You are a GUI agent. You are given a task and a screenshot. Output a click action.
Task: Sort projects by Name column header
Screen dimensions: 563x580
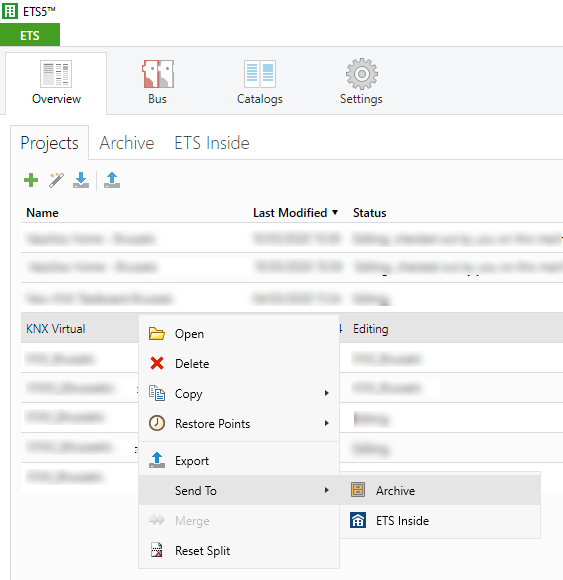[x=43, y=213]
